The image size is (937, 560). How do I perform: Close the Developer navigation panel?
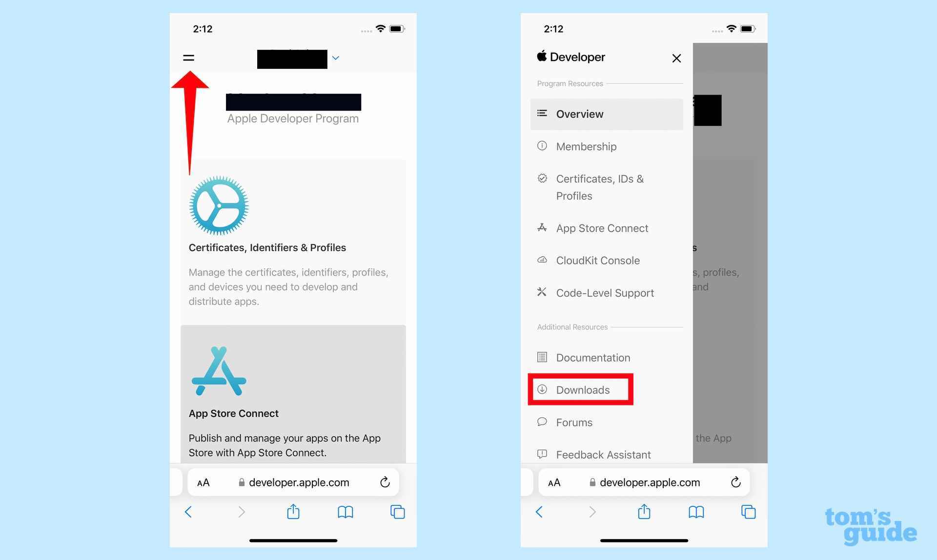click(x=676, y=58)
